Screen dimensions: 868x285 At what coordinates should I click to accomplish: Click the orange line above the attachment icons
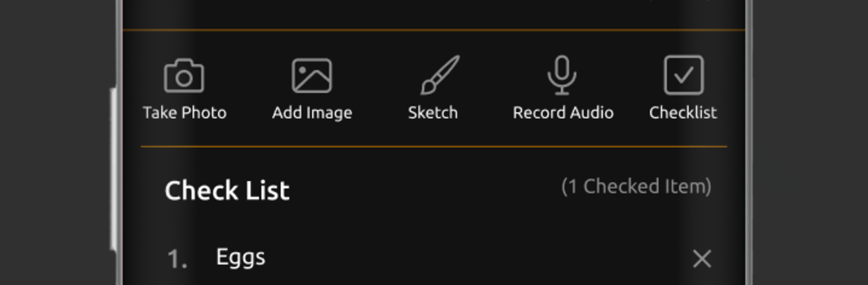coord(434,30)
